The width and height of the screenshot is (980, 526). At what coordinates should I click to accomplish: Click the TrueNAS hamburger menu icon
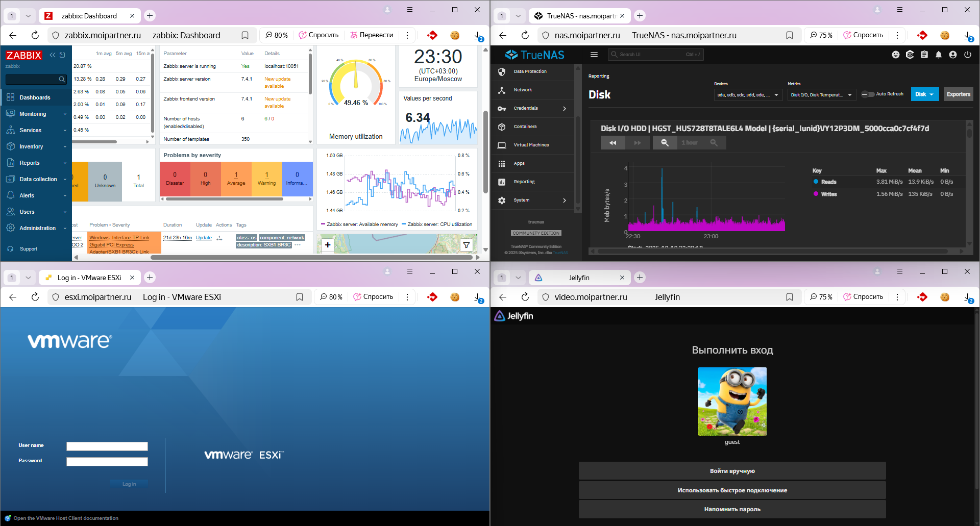(x=594, y=55)
